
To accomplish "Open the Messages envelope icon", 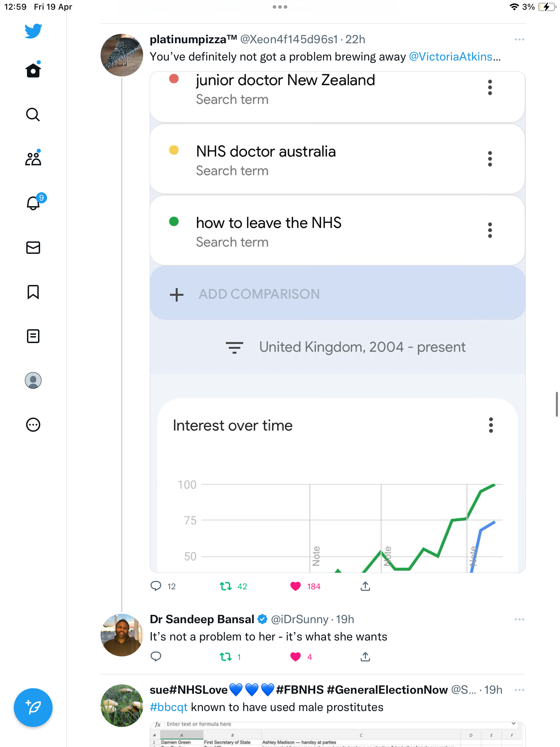I will tap(33, 248).
